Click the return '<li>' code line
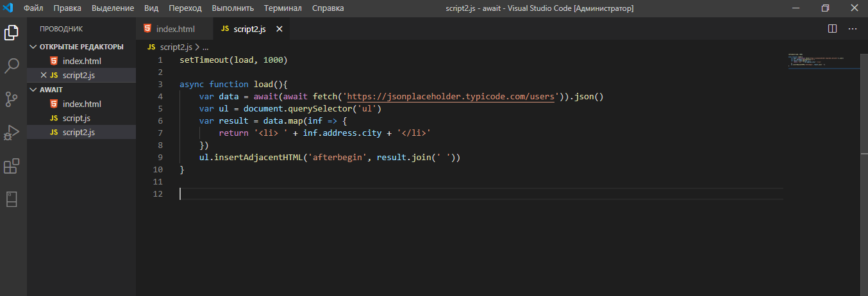Image resolution: width=868 pixels, height=296 pixels. click(x=324, y=133)
